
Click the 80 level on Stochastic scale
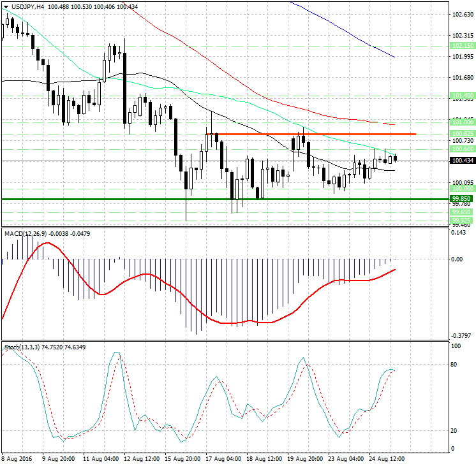pos(455,365)
